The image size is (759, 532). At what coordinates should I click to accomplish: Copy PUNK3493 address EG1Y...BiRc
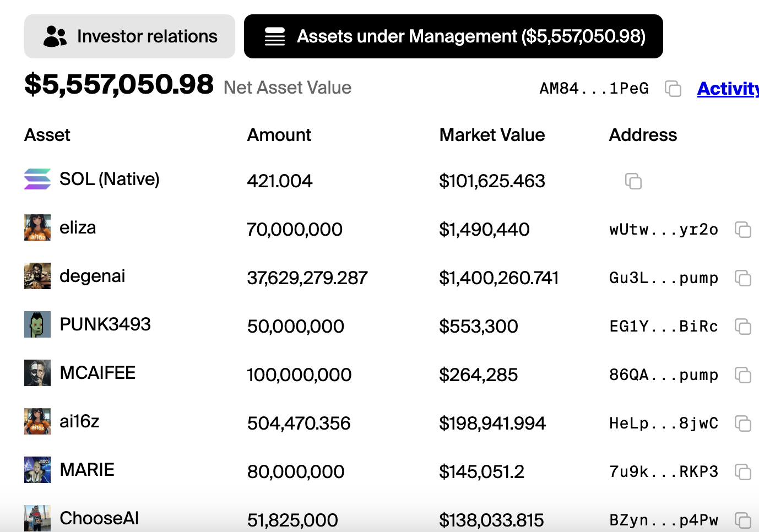coord(742,327)
